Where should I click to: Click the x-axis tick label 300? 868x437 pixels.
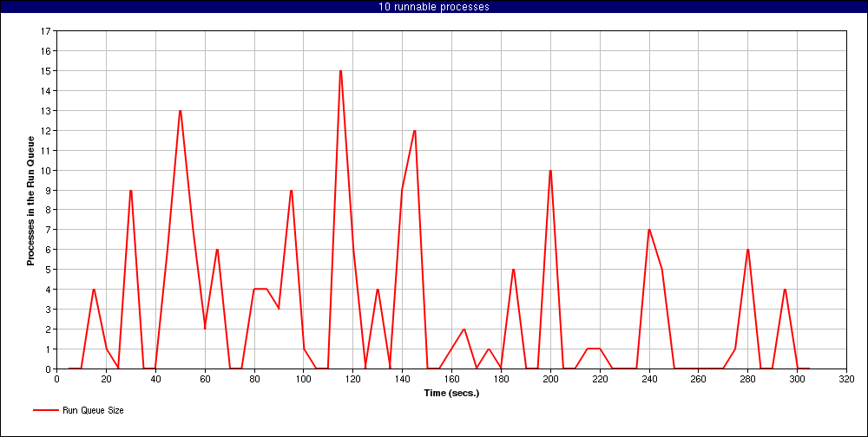797,380
